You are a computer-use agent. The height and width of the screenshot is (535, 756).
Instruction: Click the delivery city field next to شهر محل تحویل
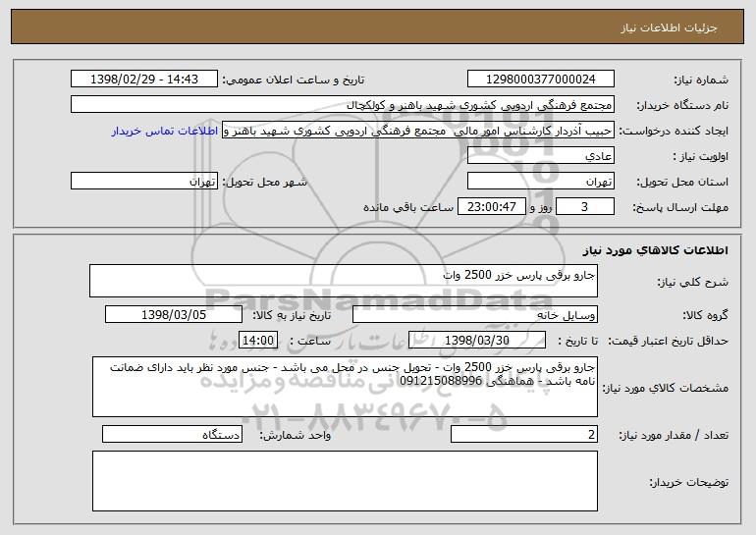(x=144, y=182)
